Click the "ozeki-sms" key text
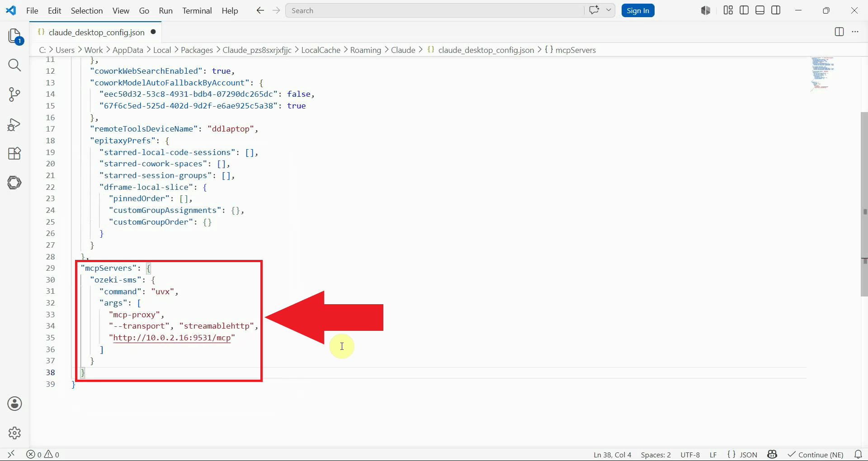Image resolution: width=868 pixels, height=461 pixels. pyautogui.click(x=115, y=280)
